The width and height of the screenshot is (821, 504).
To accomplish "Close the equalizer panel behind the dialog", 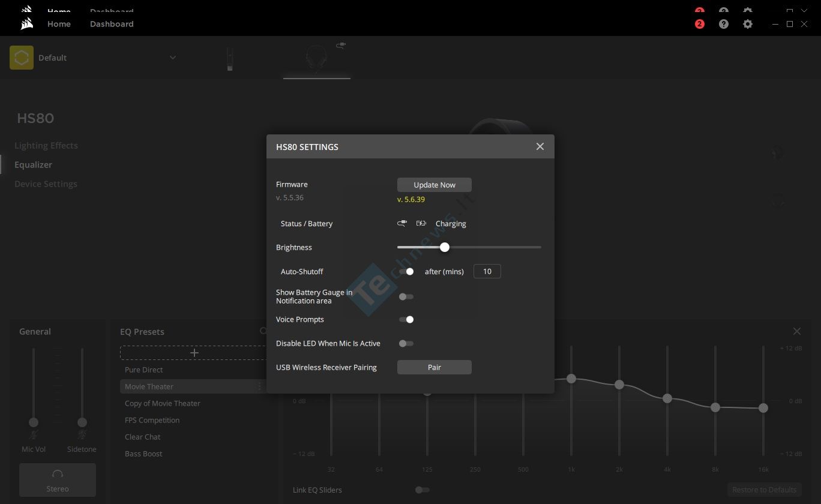I will [x=797, y=331].
